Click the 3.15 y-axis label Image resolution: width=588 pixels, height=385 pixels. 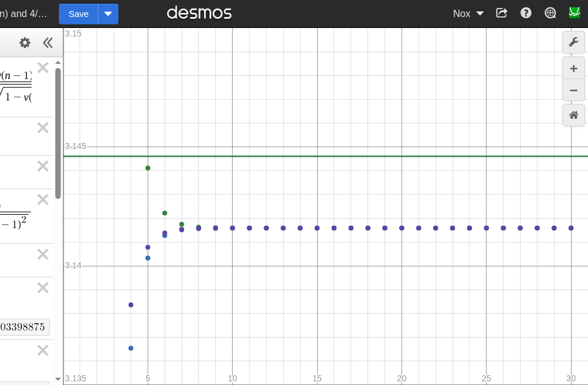pyautogui.click(x=73, y=33)
